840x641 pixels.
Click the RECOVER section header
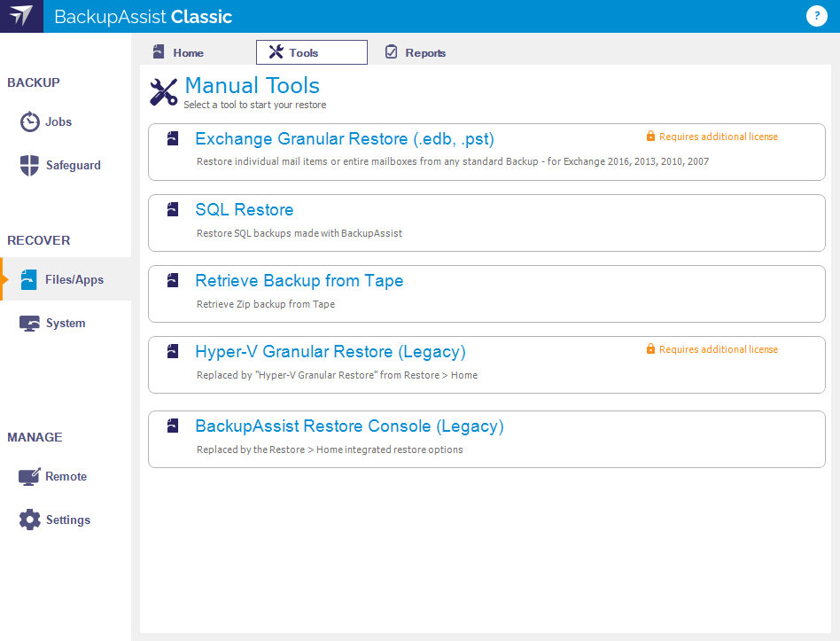coord(39,240)
